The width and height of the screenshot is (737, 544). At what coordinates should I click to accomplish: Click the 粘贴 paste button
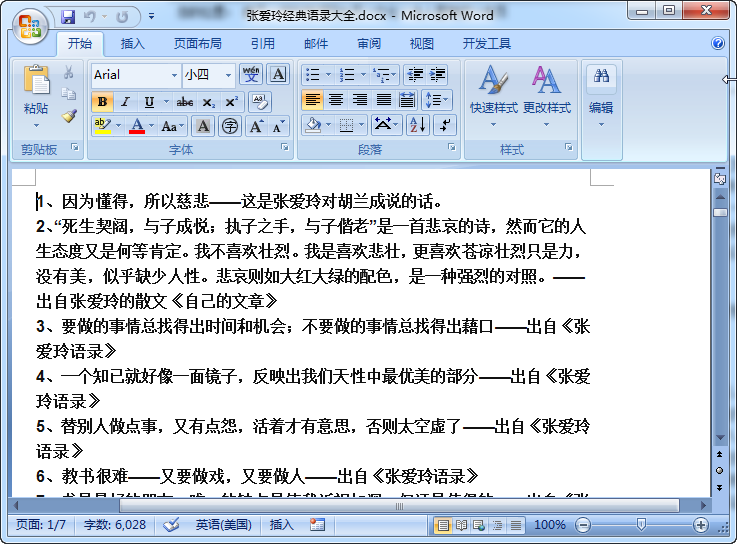click(x=36, y=96)
